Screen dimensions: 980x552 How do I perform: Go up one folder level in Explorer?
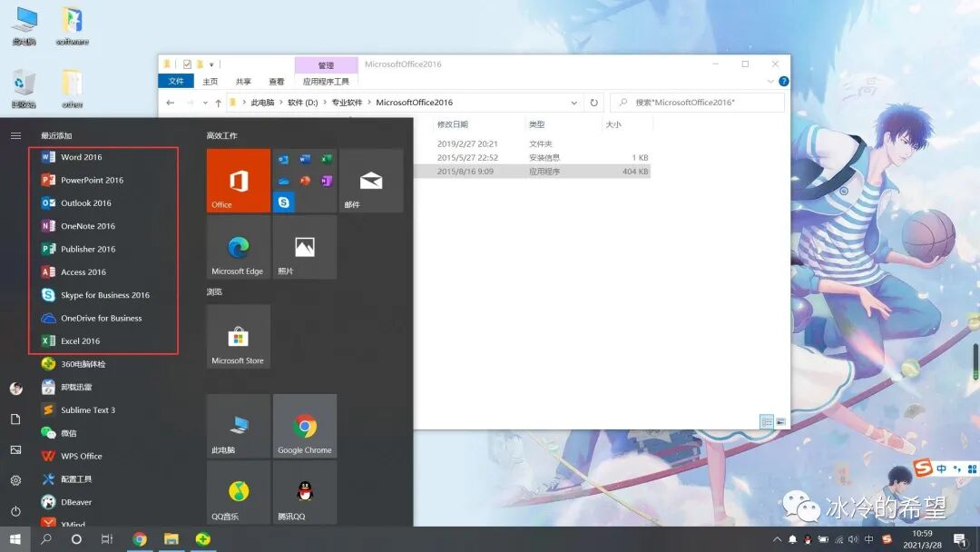218,103
